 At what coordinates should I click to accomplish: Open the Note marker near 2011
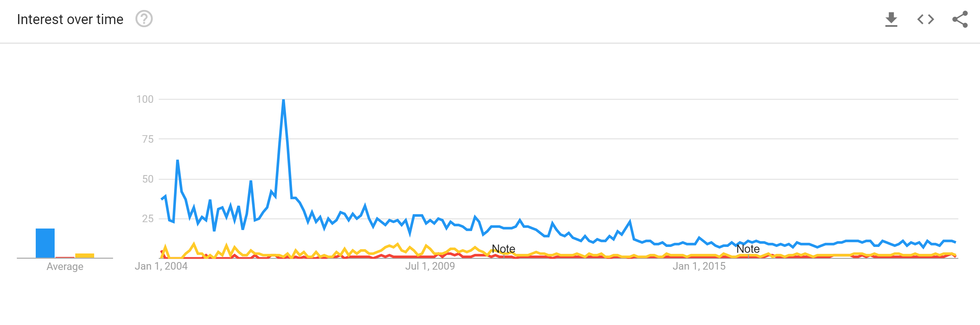pos(503,249)
